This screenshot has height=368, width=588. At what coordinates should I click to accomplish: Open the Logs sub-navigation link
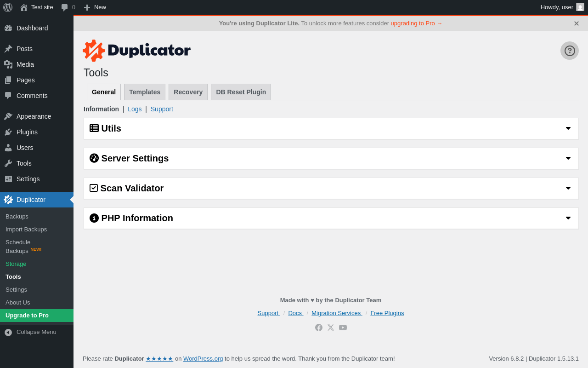pyautogui.click(x=135, y=109)
